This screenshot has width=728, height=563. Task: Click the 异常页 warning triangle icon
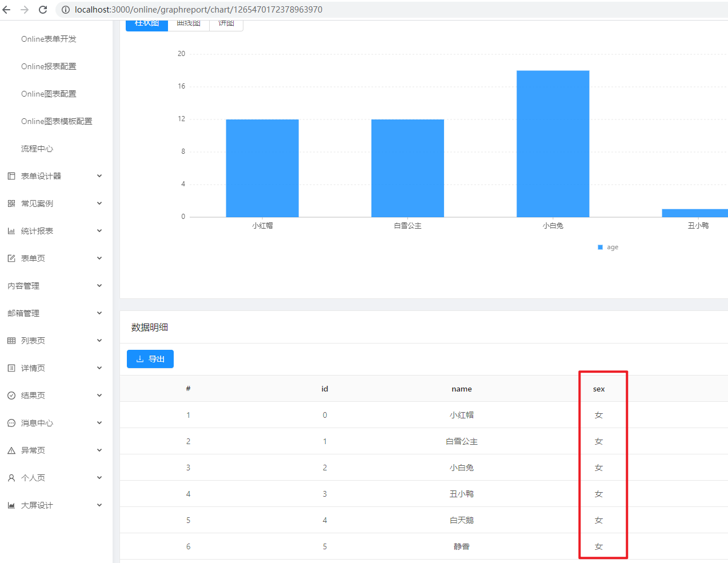coord(11,450)
